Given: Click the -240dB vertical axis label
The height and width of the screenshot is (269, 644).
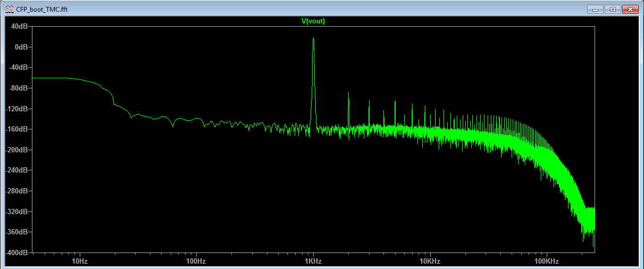Looking at the screenshot, I should click(17, 170).
